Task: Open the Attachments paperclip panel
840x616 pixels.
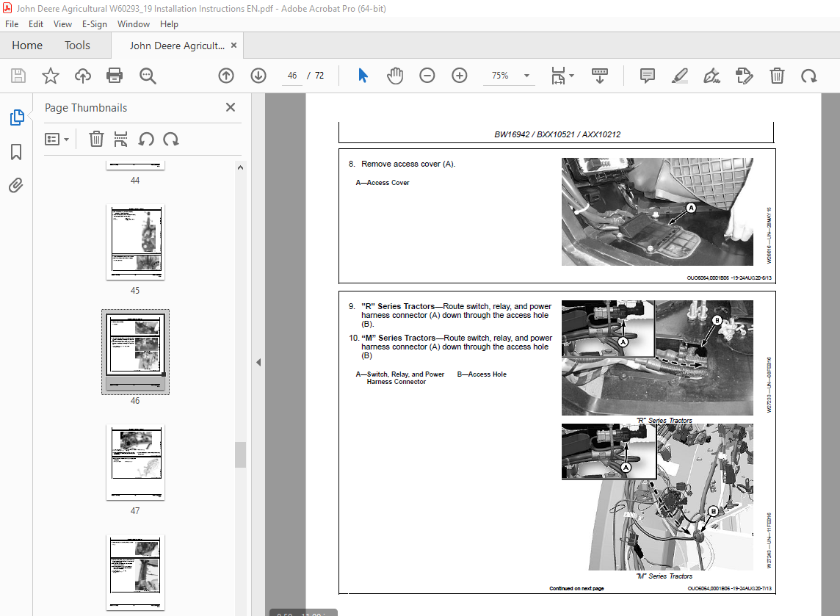Action: click(16, 185)
